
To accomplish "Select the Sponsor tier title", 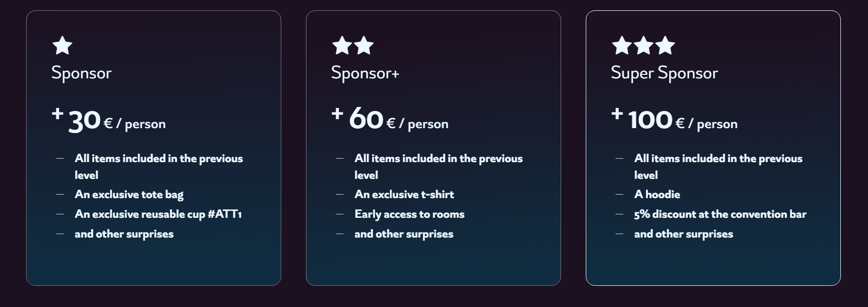I will pos(81,73).
